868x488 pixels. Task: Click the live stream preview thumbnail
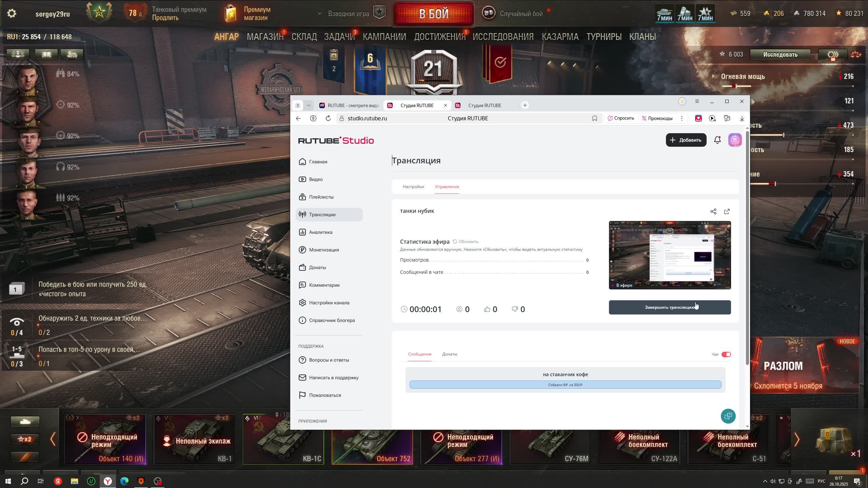(x=669, y=255)
